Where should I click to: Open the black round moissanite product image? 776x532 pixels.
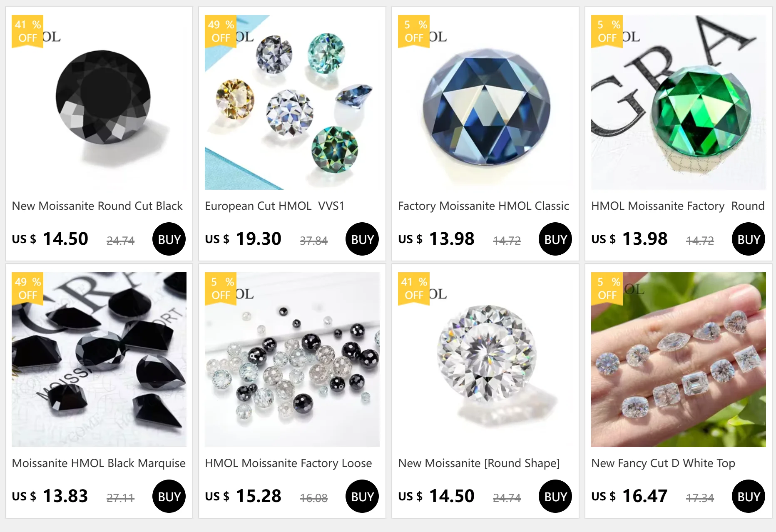coord(99,102)
